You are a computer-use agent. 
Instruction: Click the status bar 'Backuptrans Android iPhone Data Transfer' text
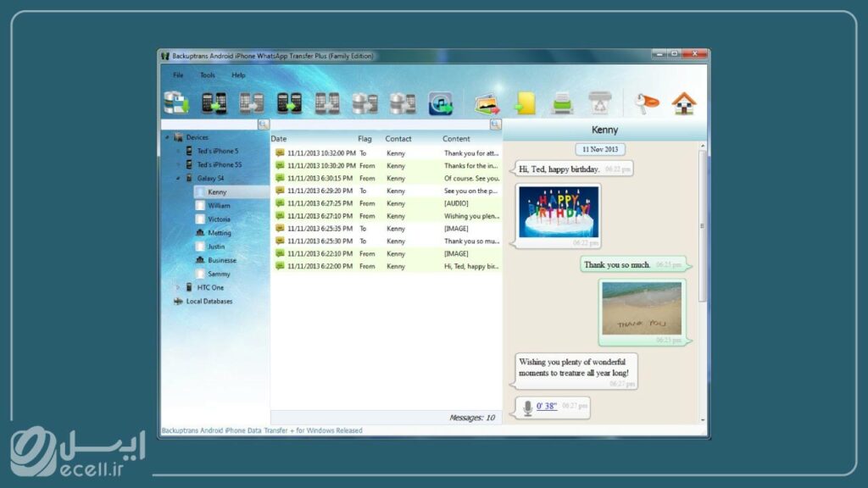click(262, 430)
